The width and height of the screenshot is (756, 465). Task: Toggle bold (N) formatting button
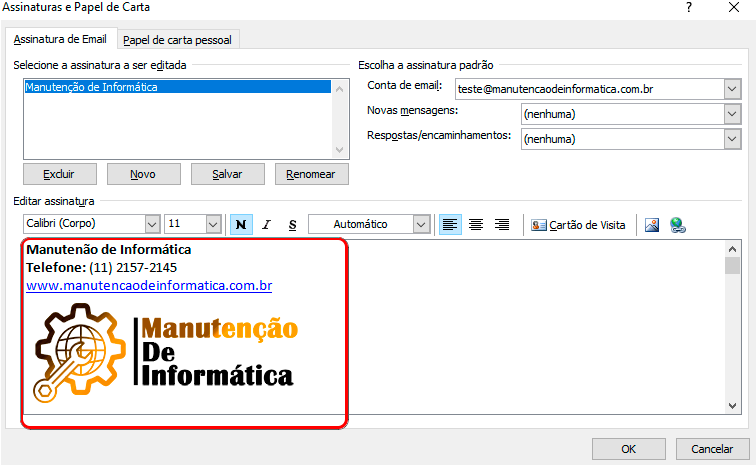[241, 225]
